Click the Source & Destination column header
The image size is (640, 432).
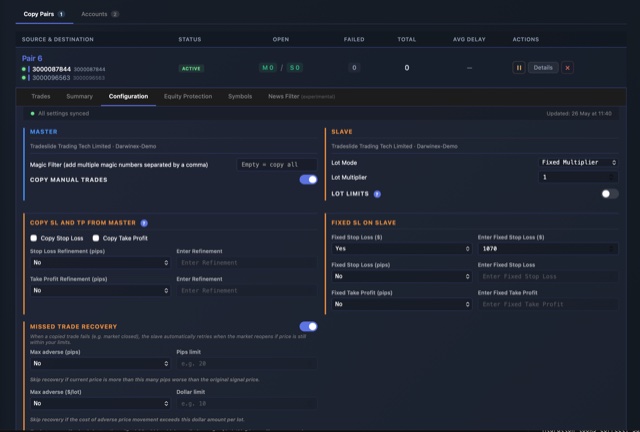[x=58, y=39]
